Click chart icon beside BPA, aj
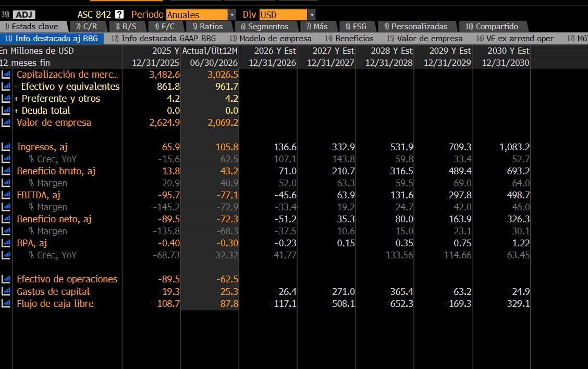This screenshot has width=588, height=369. click(6, 243)
